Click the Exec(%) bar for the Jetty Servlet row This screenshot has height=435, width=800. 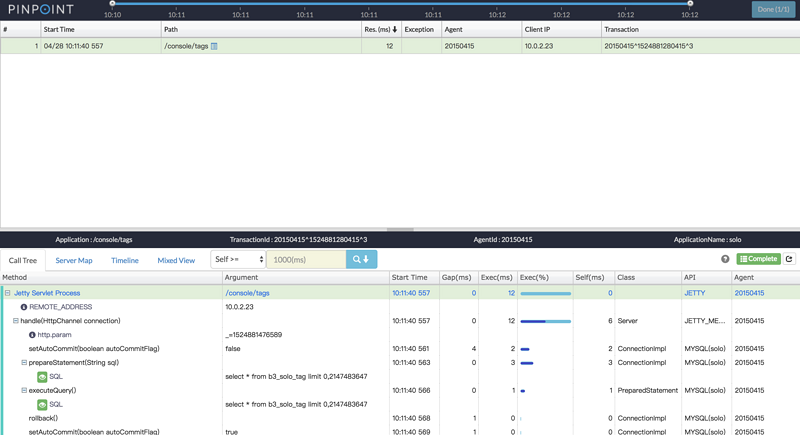coord(545,294)
